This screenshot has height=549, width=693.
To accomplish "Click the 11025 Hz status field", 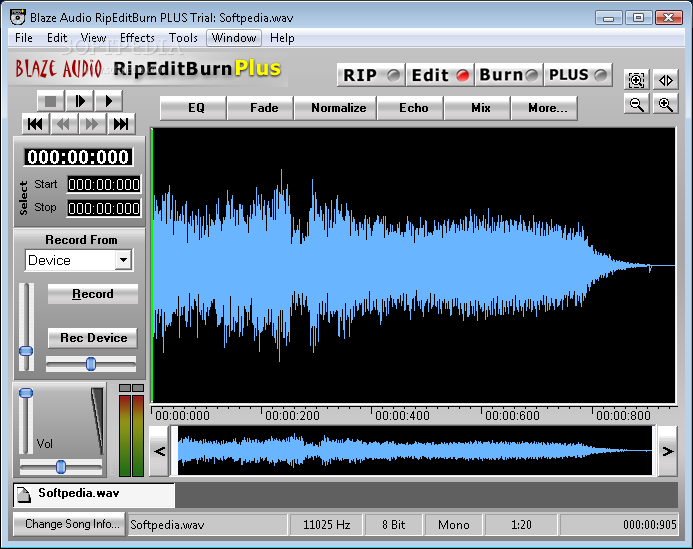I will pyautogui.click(x=326, y=525).
